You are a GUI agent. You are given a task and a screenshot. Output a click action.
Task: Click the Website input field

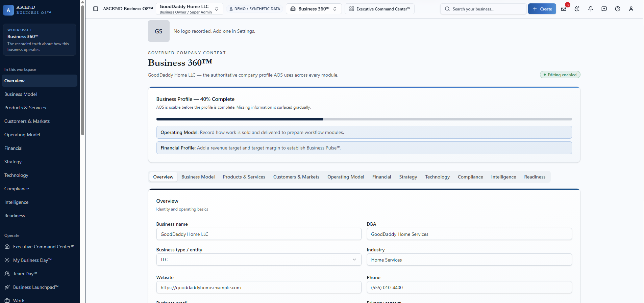(x=259, y=287)
